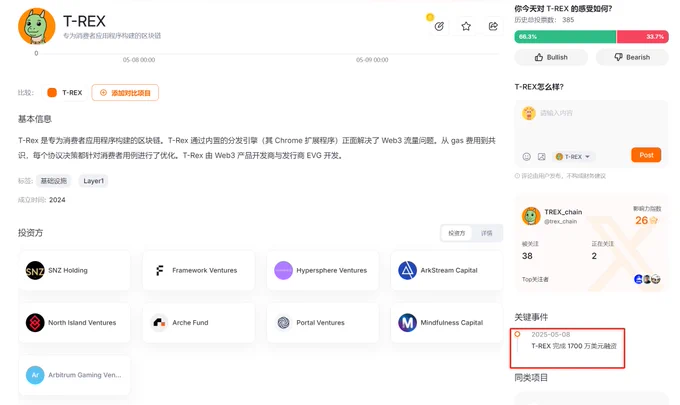Open the T-REX project dropdown in comment box
The image size is (680, 405).
tap(573, 157)
